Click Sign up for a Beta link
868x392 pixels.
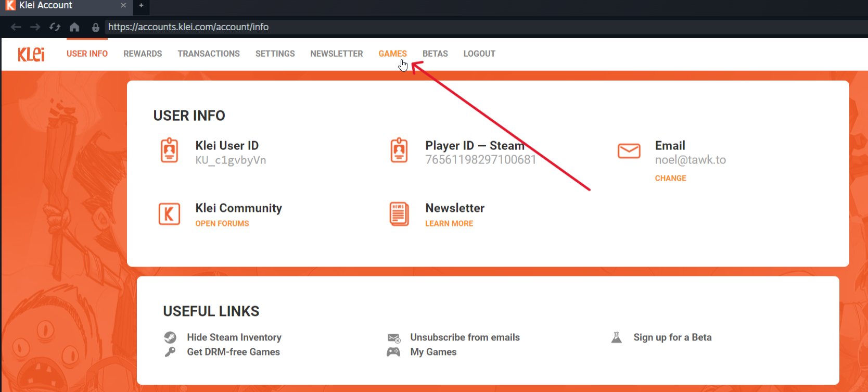click(x=672, y=337)
